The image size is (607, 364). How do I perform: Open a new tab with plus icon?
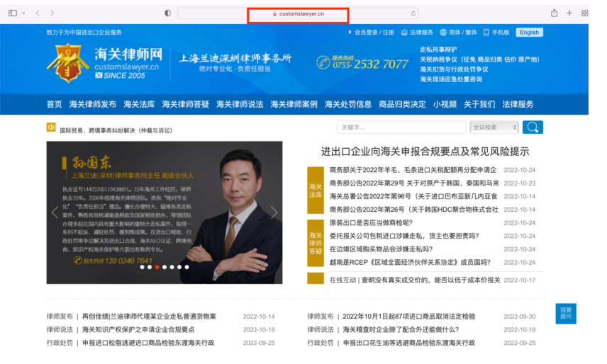click(x=569, y=13)
